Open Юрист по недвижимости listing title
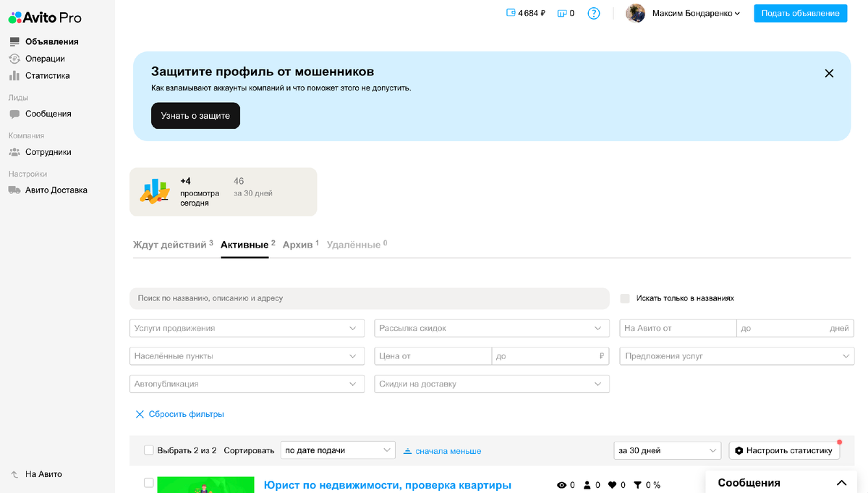 (x=388, y=485)
